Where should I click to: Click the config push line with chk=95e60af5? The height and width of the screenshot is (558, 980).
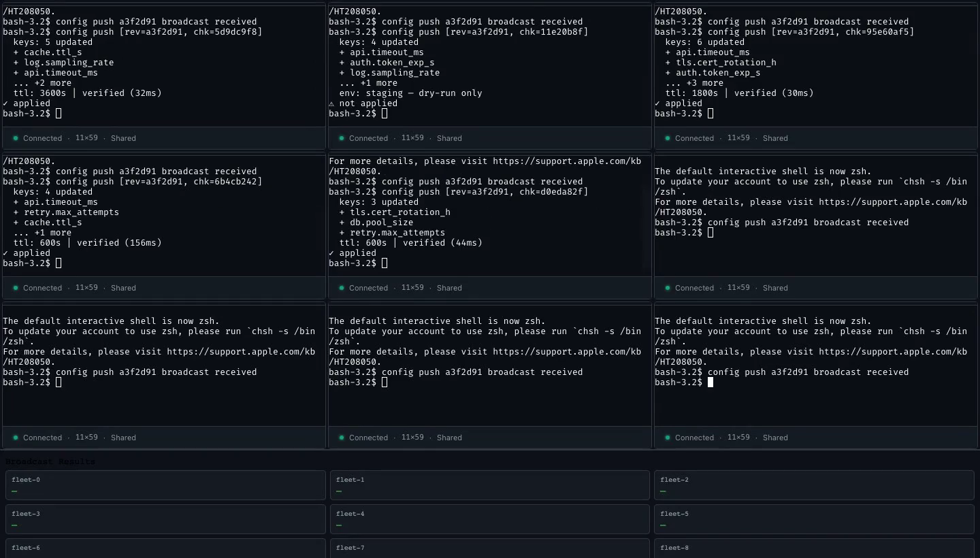pyautogui.click(x=785, y=32)
